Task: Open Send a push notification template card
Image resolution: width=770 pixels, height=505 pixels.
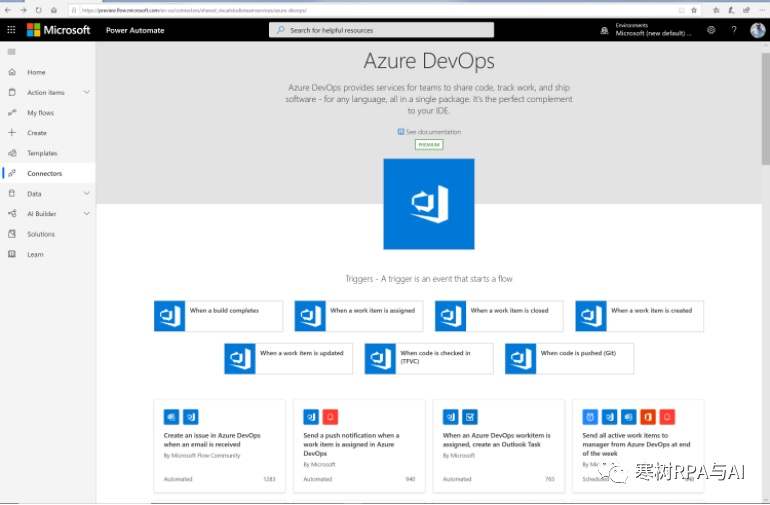Action: 359,446
